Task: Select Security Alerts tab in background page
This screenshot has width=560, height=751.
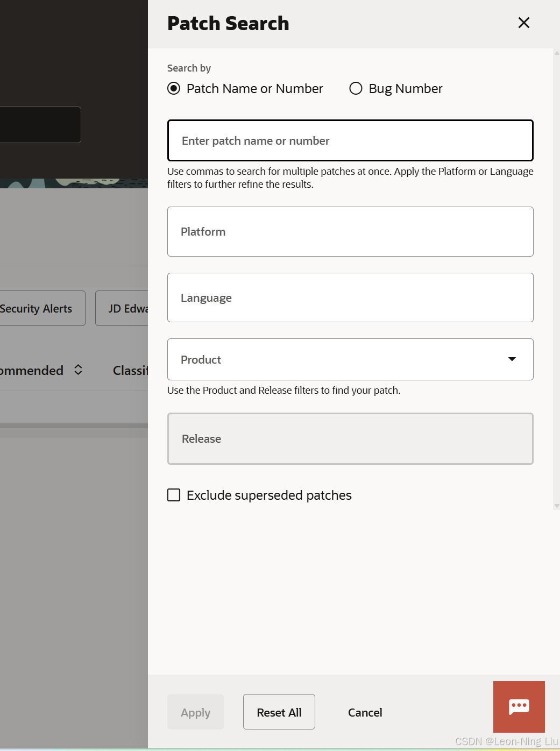Action: click(42, 308)
